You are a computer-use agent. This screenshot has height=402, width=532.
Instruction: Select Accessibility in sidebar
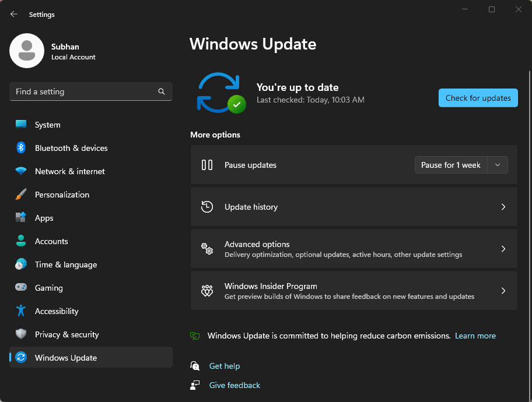91,311
